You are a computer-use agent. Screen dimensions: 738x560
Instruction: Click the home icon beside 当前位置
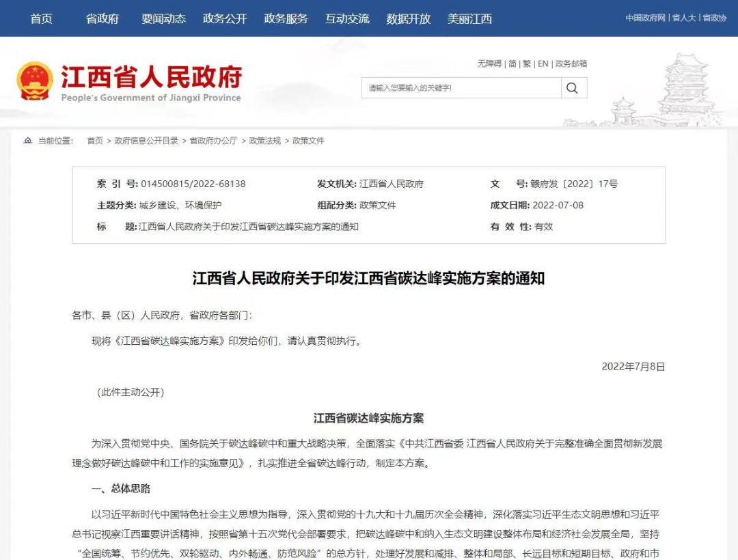pos(28,140)
